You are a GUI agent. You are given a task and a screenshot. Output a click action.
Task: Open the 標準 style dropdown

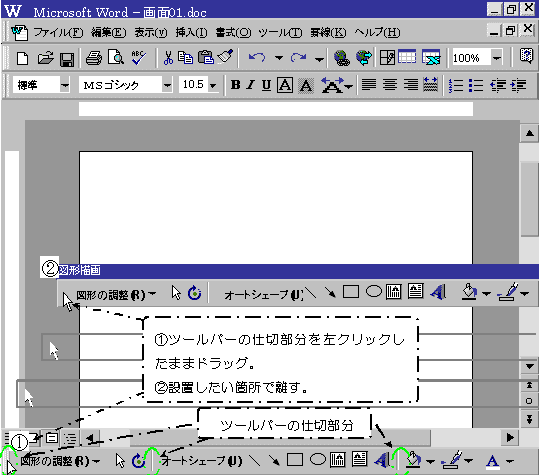[65, 85]
